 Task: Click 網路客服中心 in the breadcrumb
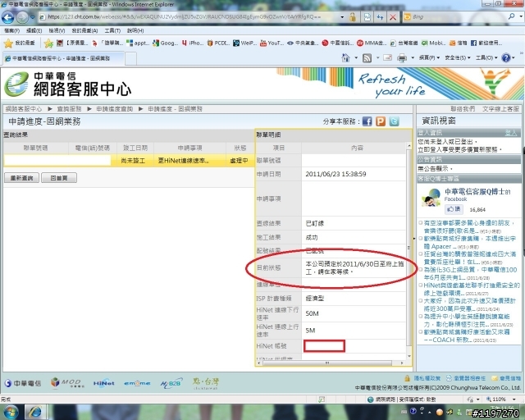(x=24, y=109)
